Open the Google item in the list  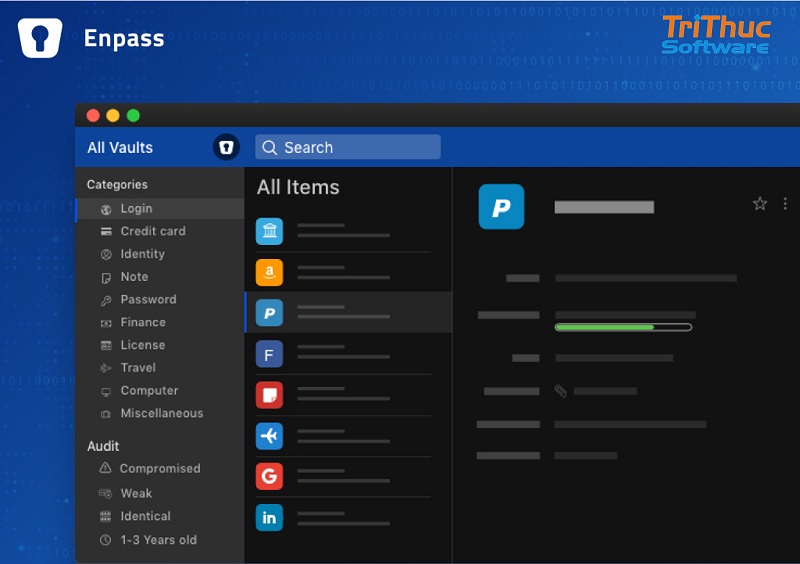(x=348, y=476)
